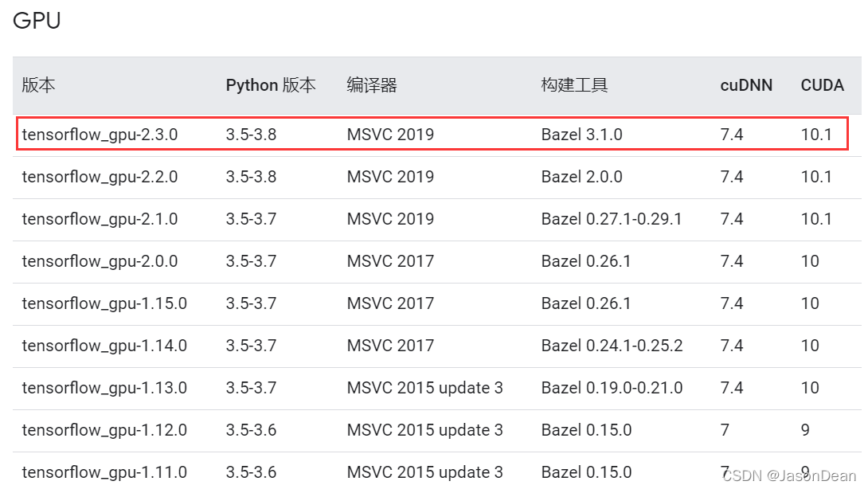Click MSVC 2019 in tensorflow_gpu-2.1.0 row
The image size is (868, 489).
[391, 219]
